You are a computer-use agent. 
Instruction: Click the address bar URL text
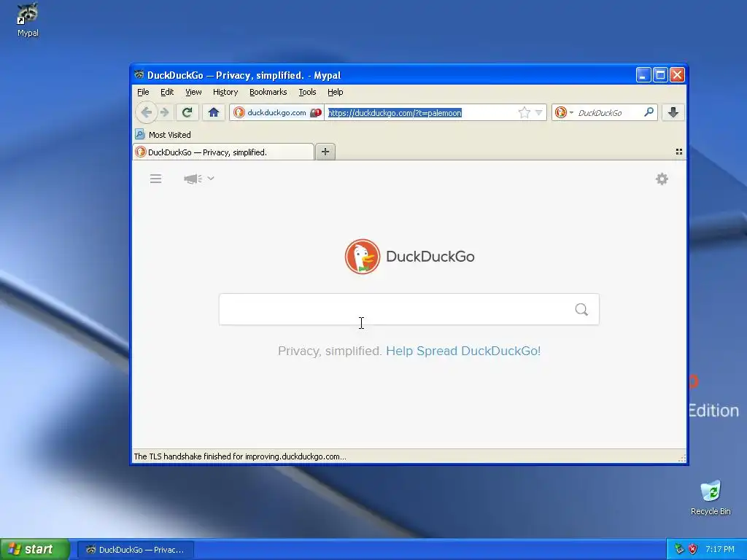click(x=395, y=113)
